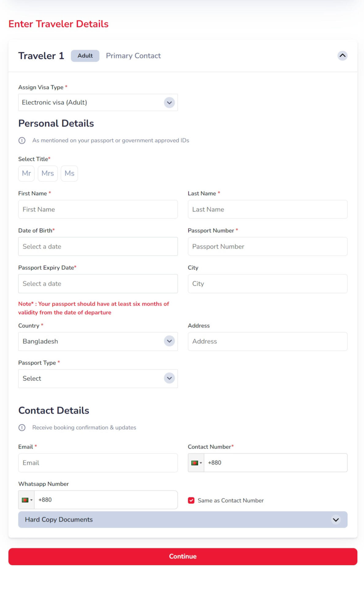Focus the Passport Number field

(x=267, y=247)
